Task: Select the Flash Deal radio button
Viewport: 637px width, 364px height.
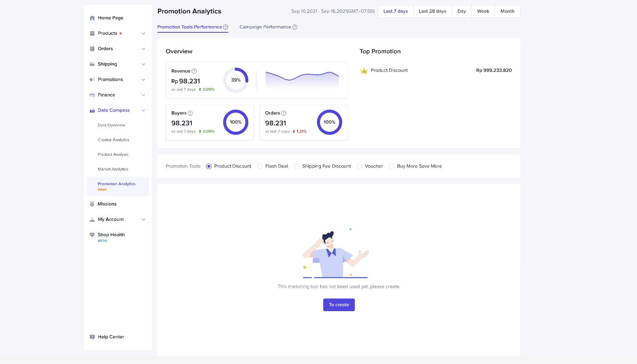Action: pyautogui.click(x=260, y=166)
